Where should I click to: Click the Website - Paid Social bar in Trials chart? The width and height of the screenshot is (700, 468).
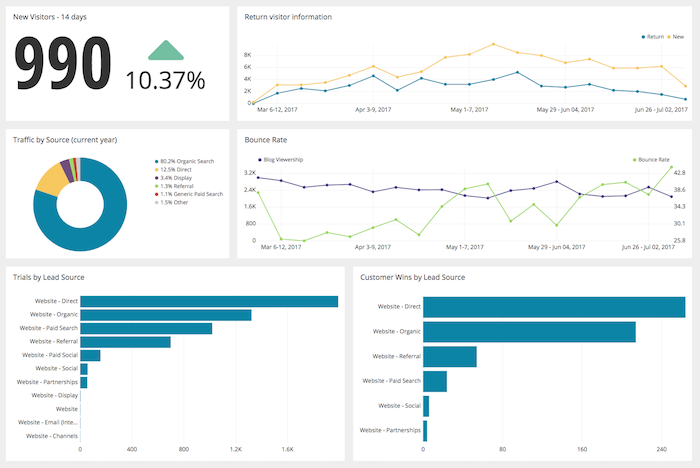(90, 355)
